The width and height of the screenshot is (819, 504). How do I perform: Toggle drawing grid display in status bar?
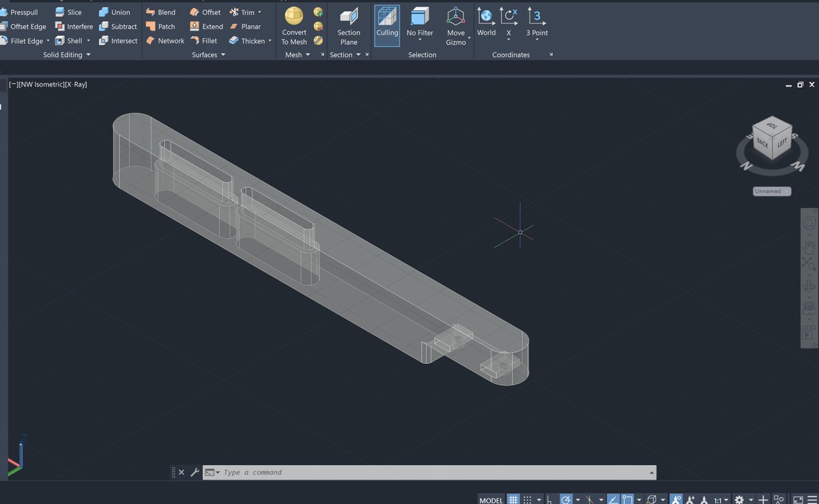(x=513, y=500)
